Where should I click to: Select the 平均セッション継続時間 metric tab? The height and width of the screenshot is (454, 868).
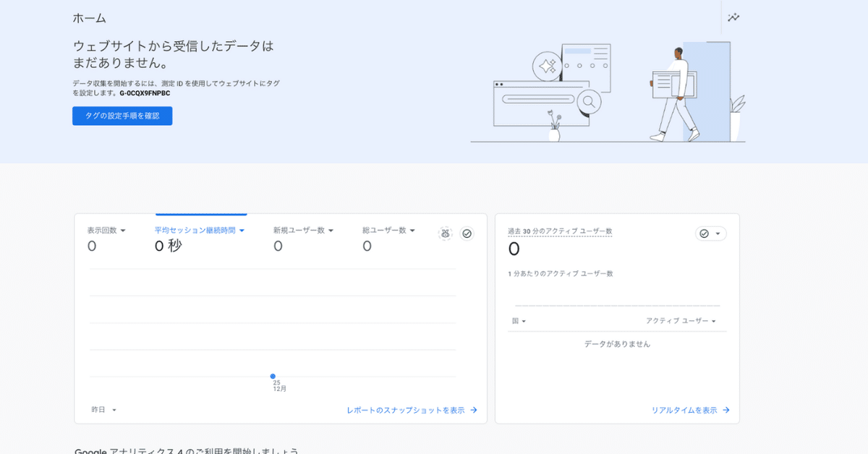coord(200,231)
